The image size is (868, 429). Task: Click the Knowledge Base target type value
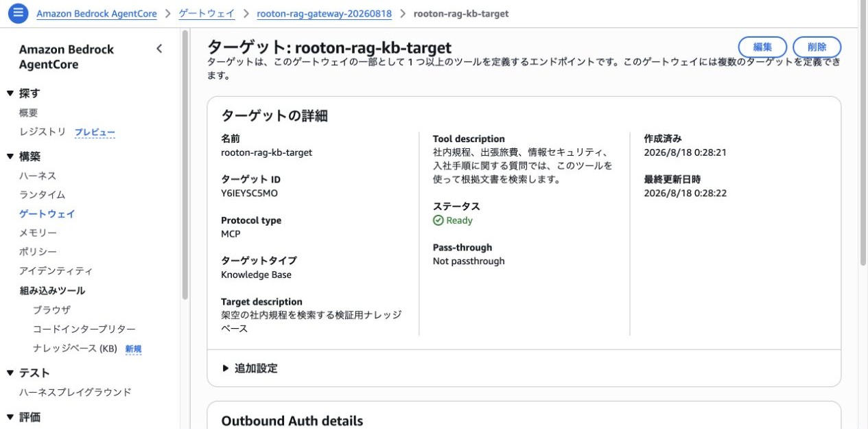(256, 275)
